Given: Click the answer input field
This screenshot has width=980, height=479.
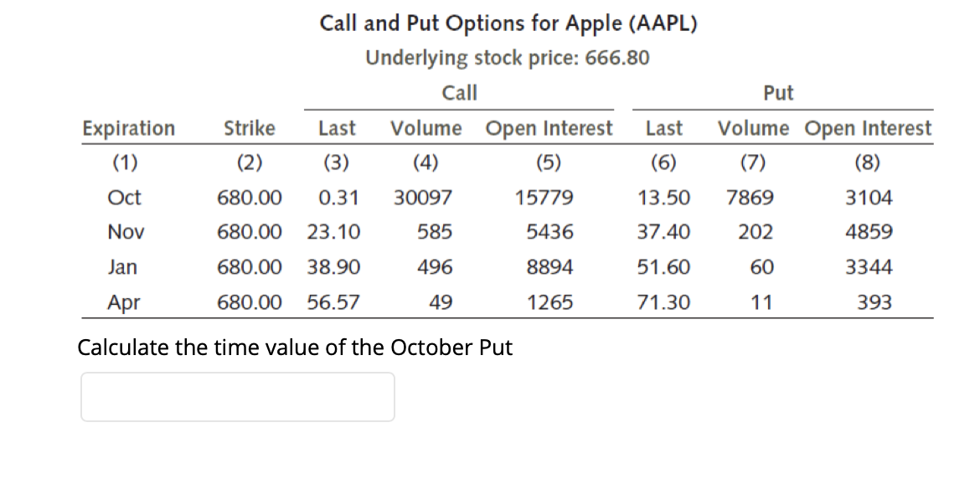Looking at the screenshot, I should pyautogui.click(x=238, y=397).
